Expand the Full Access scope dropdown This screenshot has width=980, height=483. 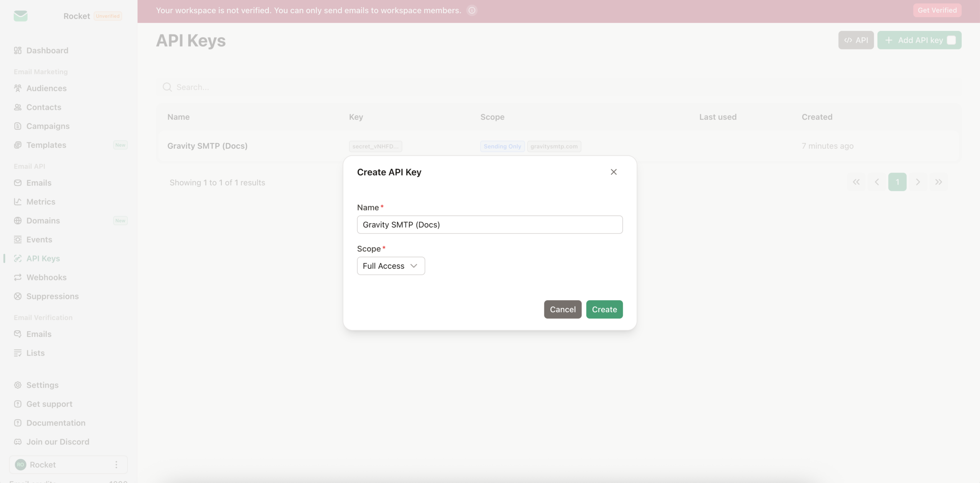(391, 266)
